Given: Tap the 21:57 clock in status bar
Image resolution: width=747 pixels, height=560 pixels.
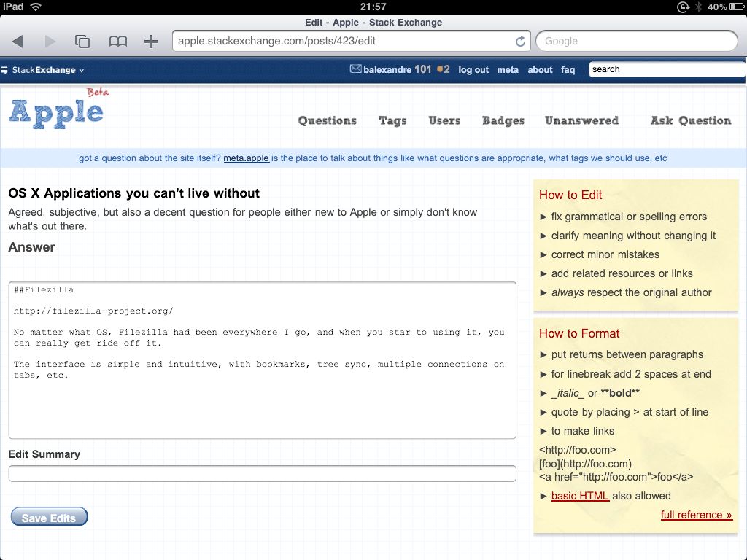Looking at the screenshot, I should pos(373,7).
